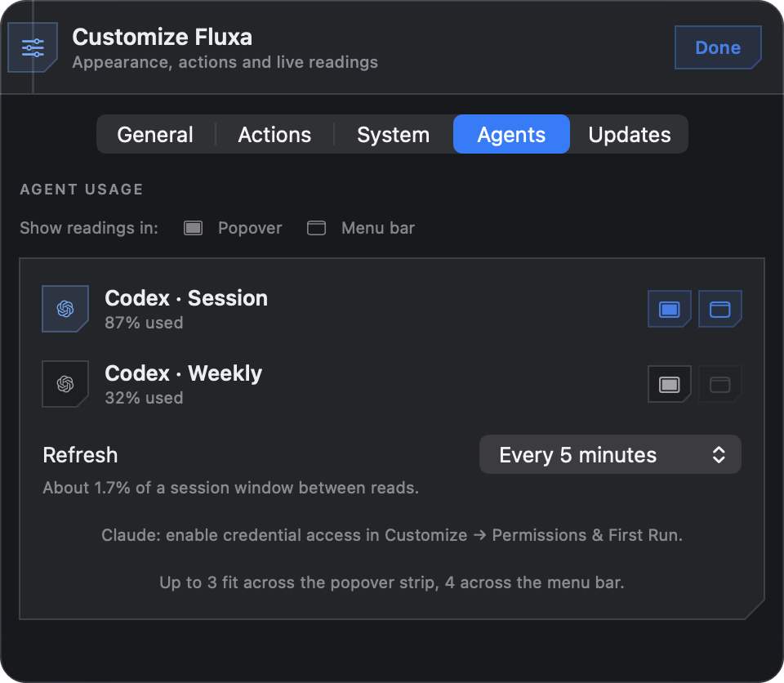
Task: Click the 'Popover' legend label
Action: [x=250, y=228]
